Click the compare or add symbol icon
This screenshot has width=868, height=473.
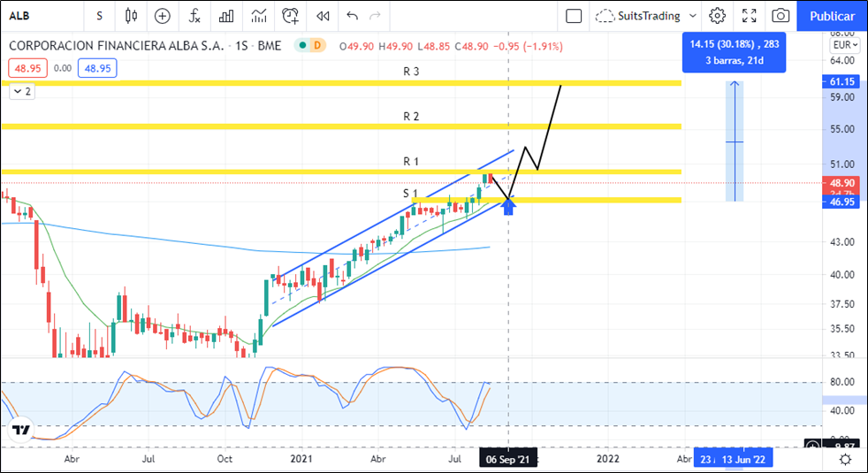[163, 16]
